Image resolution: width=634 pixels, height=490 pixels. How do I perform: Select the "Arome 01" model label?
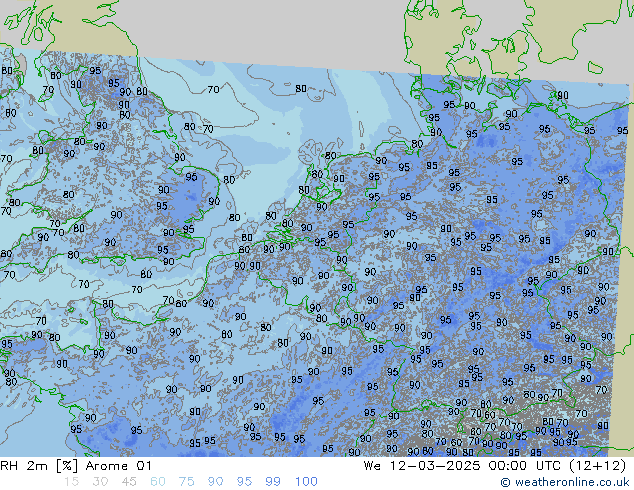pyautogui.click(x=118, y=466)
